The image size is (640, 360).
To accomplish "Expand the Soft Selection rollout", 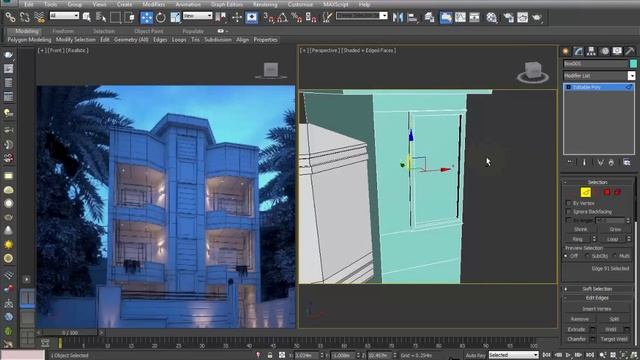I will tap(598, 289).
